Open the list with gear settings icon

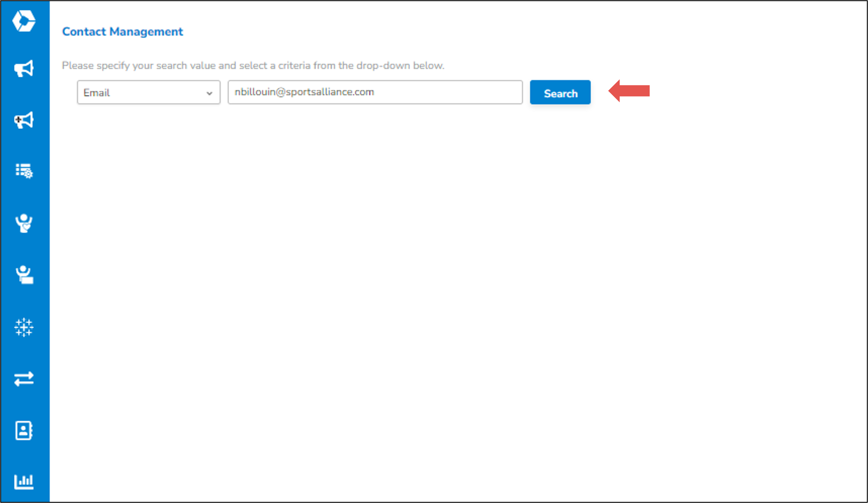point(24,171)
